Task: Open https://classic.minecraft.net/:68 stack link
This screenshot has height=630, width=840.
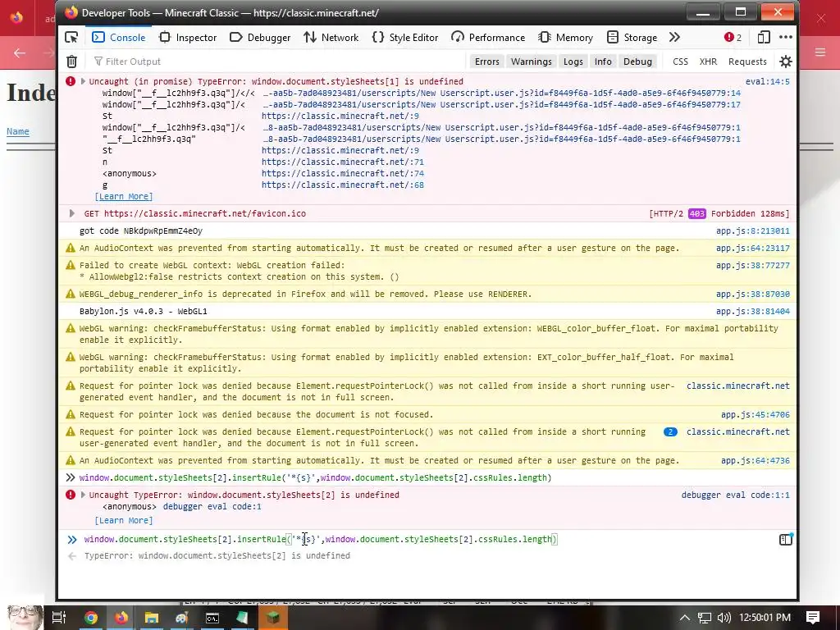Action: click(x=343, y=185)
